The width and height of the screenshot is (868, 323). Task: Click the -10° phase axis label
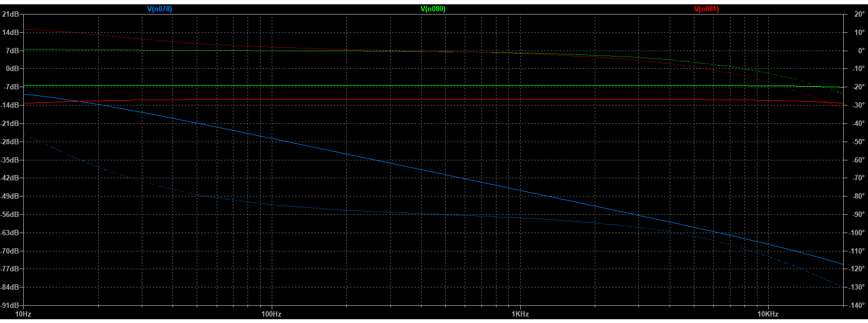(858, 69)
